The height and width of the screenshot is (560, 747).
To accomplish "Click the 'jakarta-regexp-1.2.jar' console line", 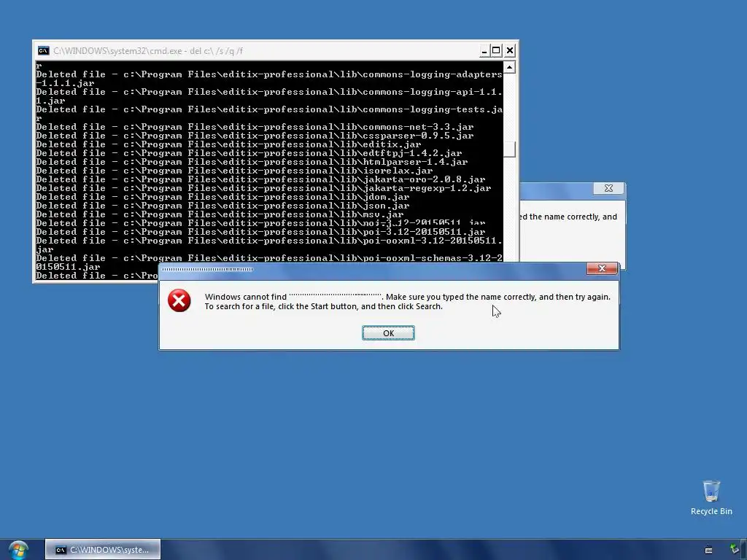I will point(263,188).
